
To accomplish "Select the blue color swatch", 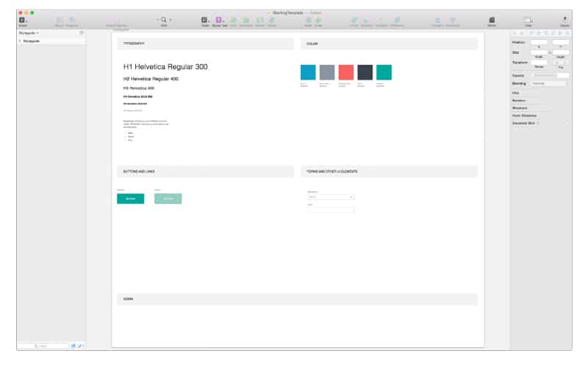I will coord(308,72).
